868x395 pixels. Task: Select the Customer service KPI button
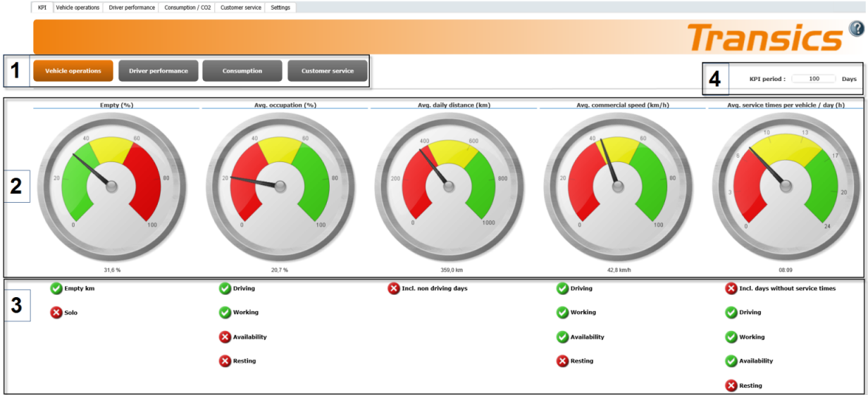pos(328,71)
